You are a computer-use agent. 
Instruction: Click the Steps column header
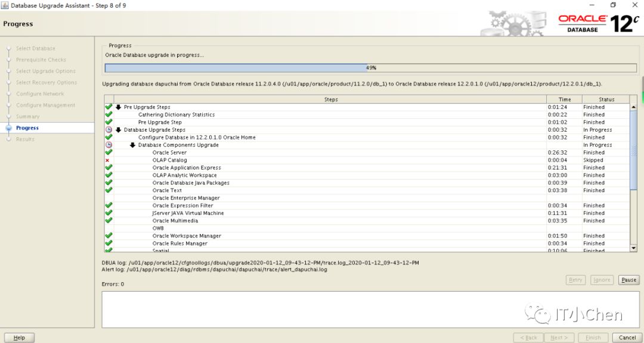(330, 100)
